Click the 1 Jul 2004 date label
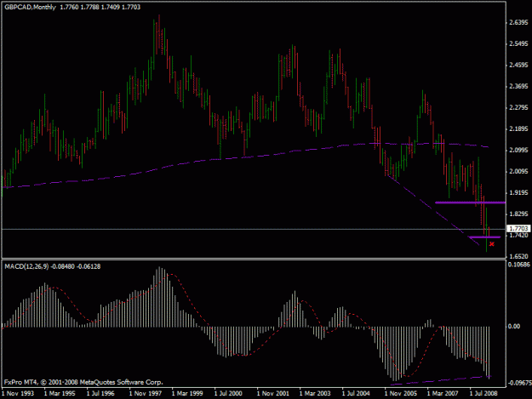Viewport: 532px width, 399px height. pyautogui.click(x=356, y=393)
